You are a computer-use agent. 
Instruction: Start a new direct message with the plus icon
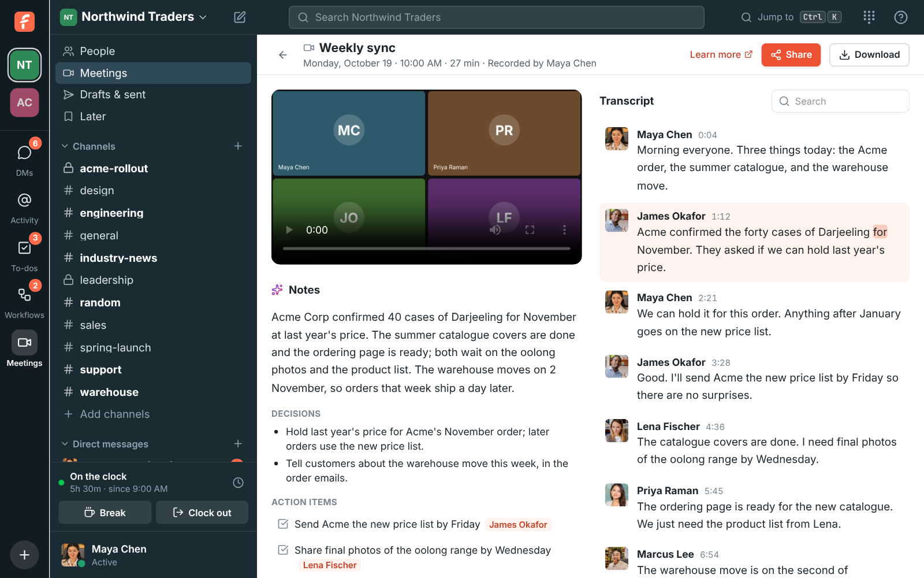[x=238, y=444]
